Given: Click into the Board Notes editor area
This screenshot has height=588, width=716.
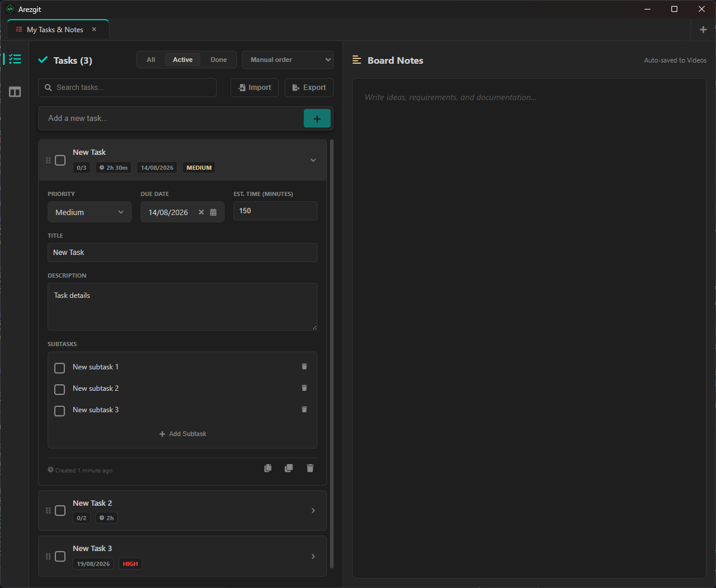Looking at the screenshot, I should click(x=529, y=328).
